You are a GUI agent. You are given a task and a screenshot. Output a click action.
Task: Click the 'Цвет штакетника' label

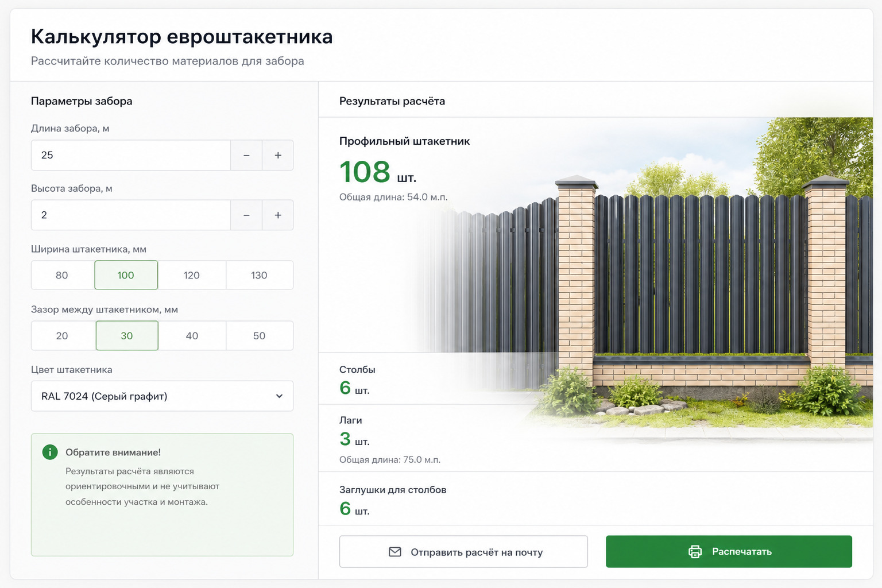pos(72,370)
